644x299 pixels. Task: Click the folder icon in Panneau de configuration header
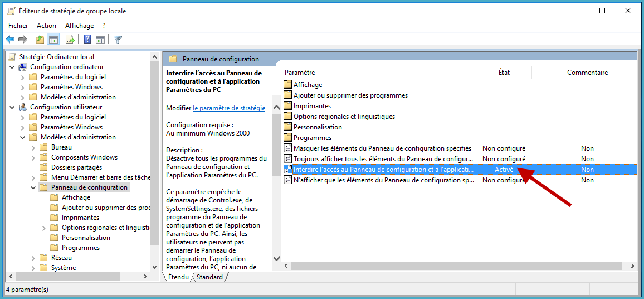point(173,59)
